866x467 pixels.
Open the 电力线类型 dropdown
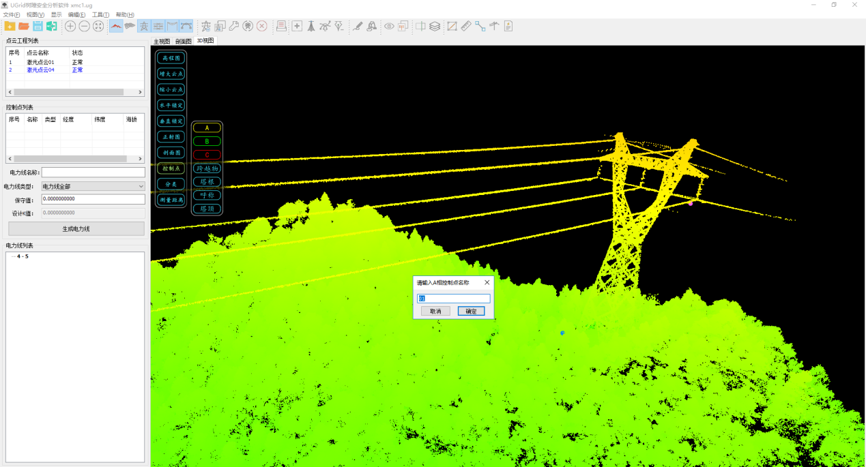[x=93, y=186]
